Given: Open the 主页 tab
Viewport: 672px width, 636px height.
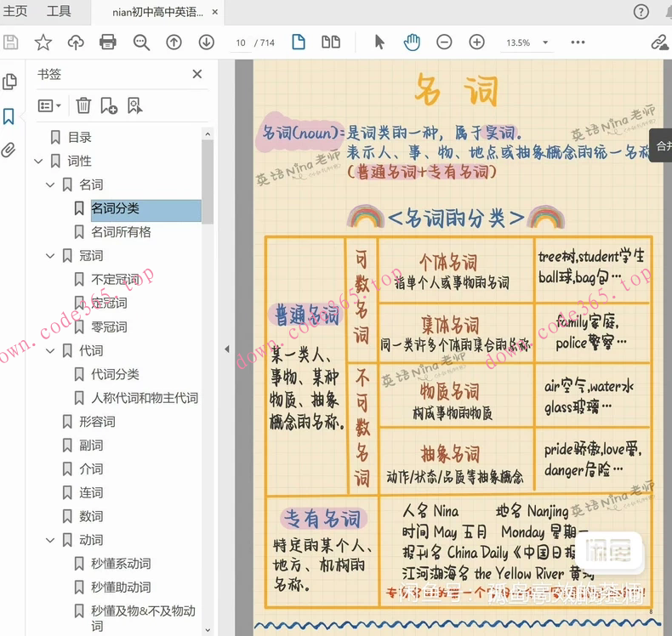Looking at the screenshot, I should pos(15,11).
